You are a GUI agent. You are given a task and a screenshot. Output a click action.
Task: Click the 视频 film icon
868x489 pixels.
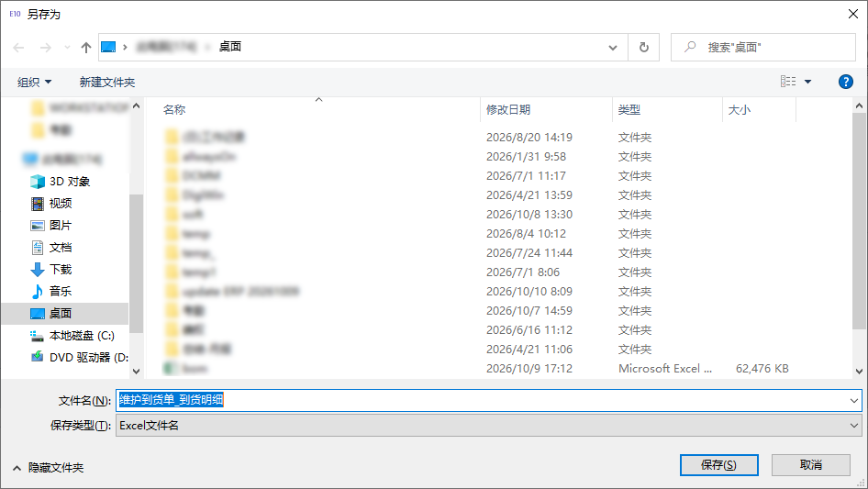pos(37,204)
